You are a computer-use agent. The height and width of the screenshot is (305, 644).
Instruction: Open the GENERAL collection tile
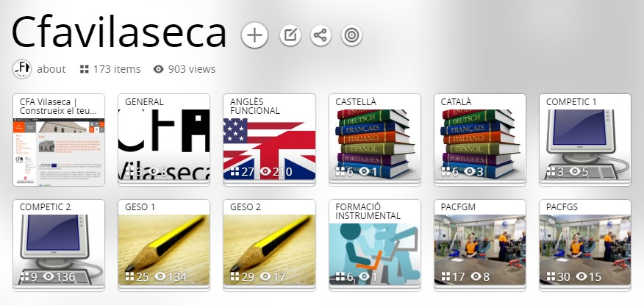(x=164, y=140)
